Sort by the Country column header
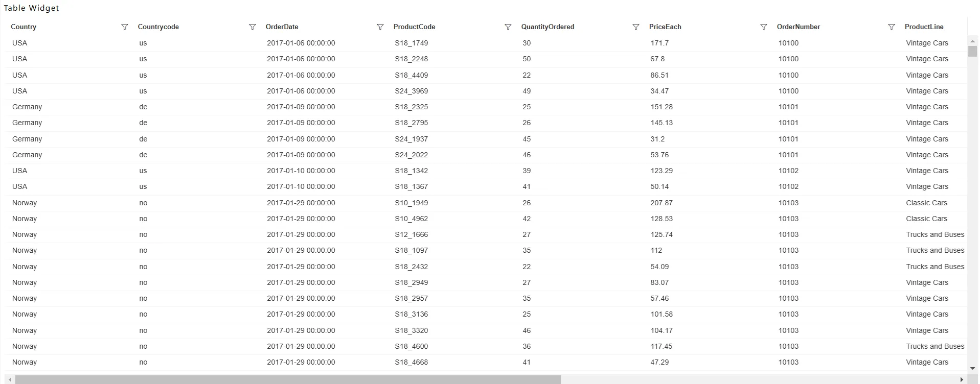The image size is (980, 384). coord(24,27)
